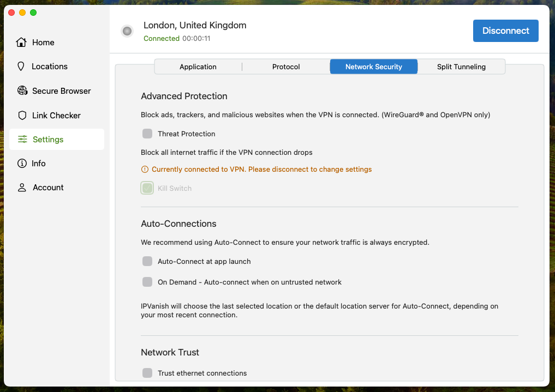The width and height of the screenshot is (555, 392).
Task: Click the 'Block all internet traffic' description
Action: [x=226, y=152]
